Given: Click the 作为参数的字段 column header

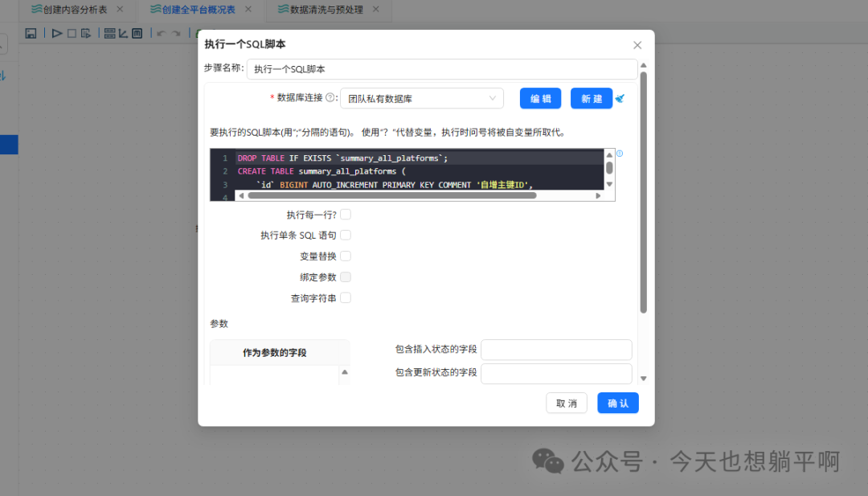Looking at the screenshot, I should coord(275,353).
